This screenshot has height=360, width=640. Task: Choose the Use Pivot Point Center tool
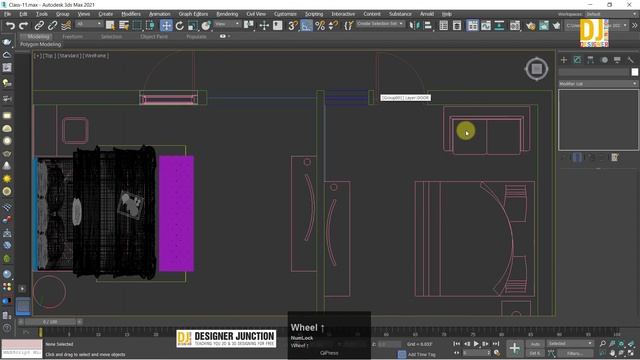coord(249,26)
